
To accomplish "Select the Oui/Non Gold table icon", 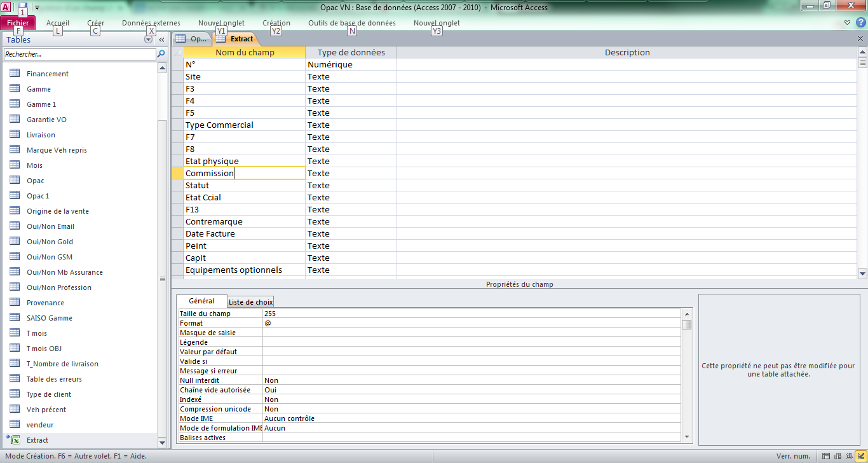I will (15, 242).
